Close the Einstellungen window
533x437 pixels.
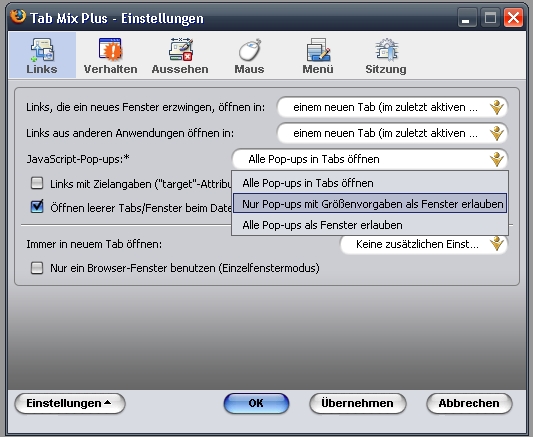point(514,17)
